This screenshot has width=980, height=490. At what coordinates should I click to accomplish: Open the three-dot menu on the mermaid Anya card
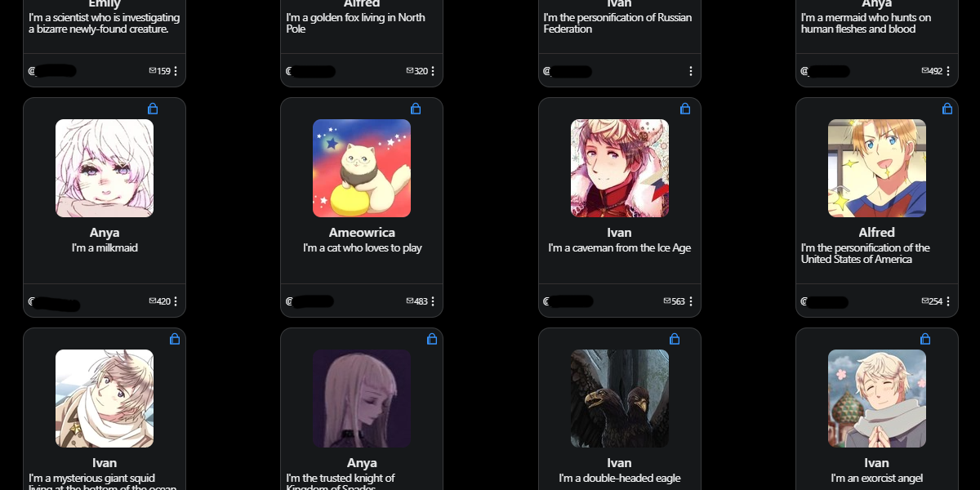(x=948, y=71)
